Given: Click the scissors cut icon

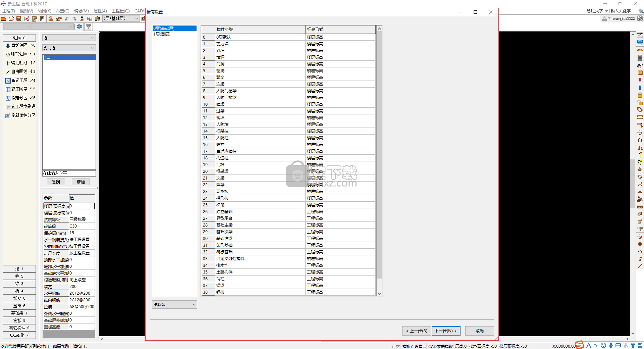Looking at the screenshot, I should click(x=82, y=19).
